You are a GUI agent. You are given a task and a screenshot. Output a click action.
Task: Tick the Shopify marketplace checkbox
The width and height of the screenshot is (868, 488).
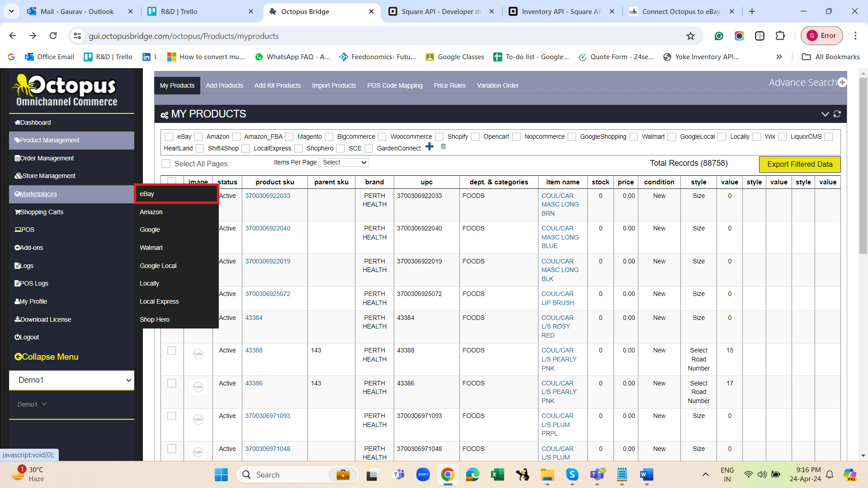[439, 137]
